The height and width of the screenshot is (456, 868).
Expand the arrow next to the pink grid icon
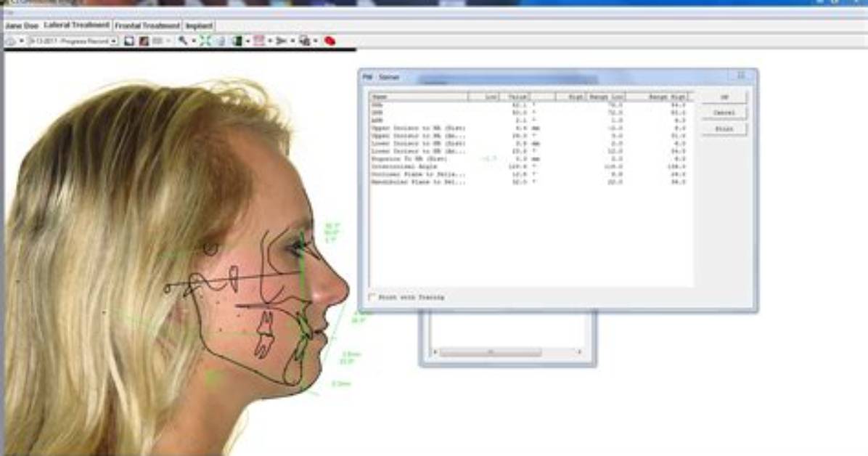(270, 41)
